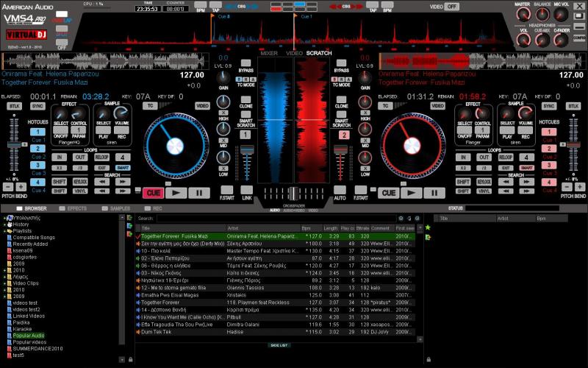Toggle effect ON/OFF on the left deck

pos(60,130)
